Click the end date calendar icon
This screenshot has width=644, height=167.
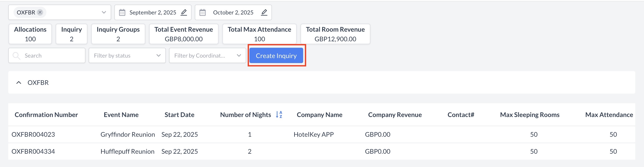(x=203, y=12)
